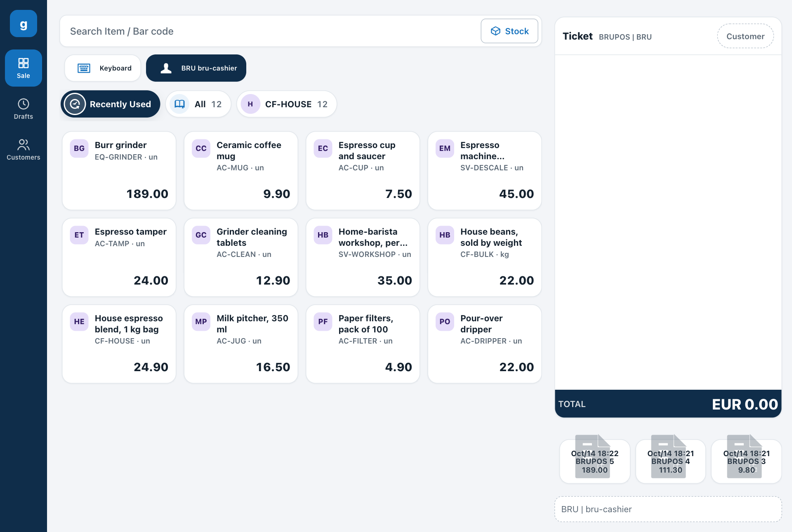Open recent ticket BRUPOS 3
792x532 pixels.
pyautogui.click(x=747, y=461)
